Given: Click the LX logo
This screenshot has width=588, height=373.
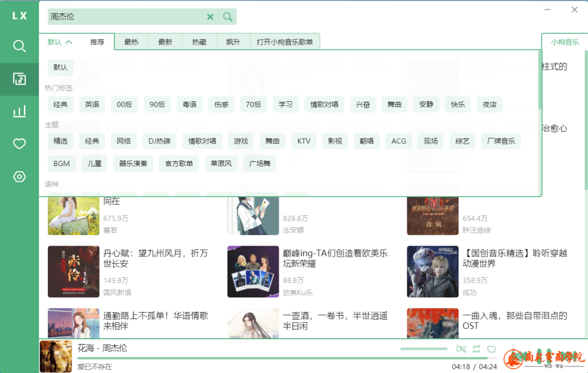Looking at the screenshot, I should click(x=20, y=16).
